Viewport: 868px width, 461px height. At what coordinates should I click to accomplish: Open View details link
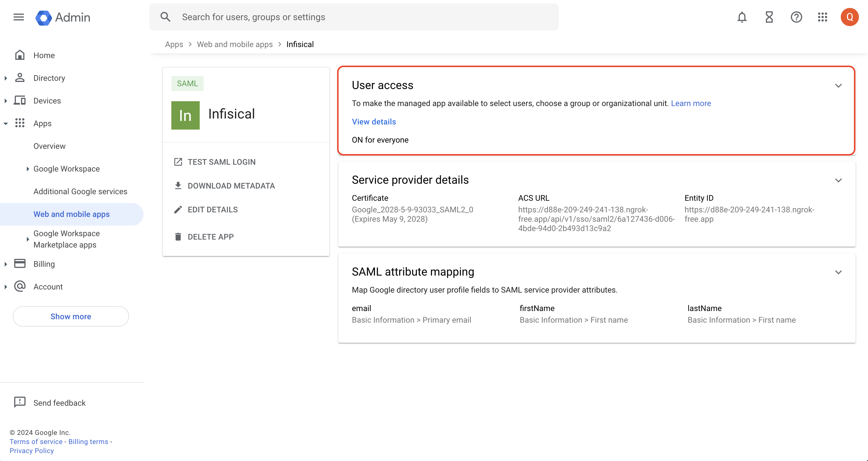[374, 122]
